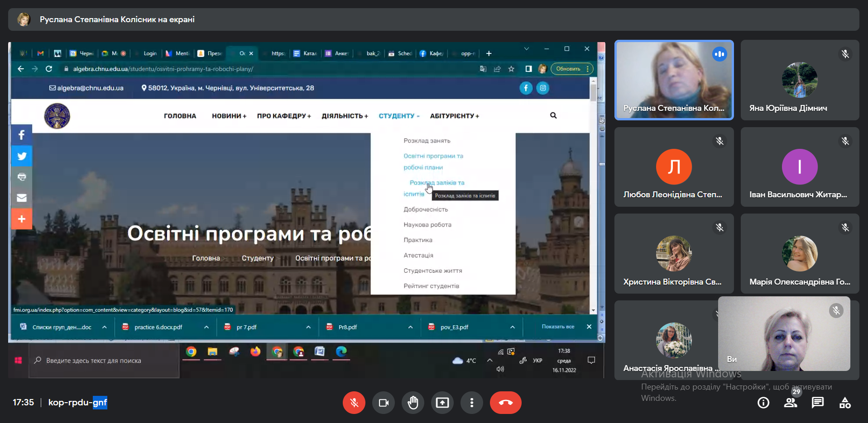The width and height of the screenshot is (868, 423).
Task: Open meeting details info icon
Action: coord(763,403)
